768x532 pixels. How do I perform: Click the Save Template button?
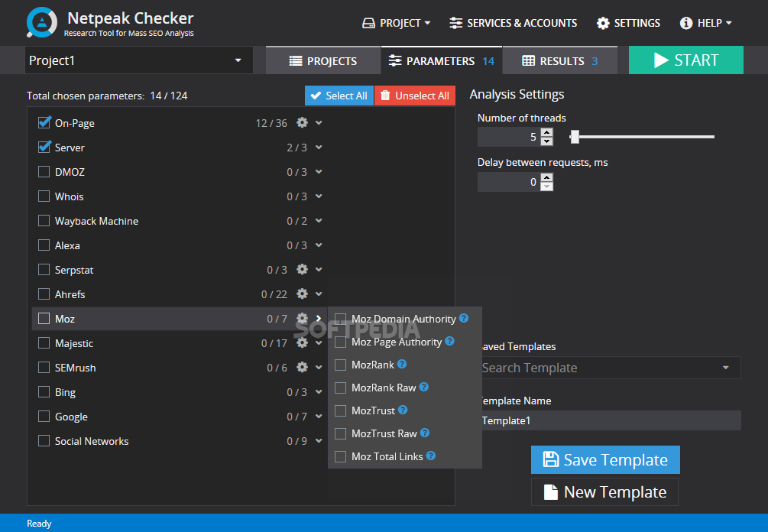(605, 459)
